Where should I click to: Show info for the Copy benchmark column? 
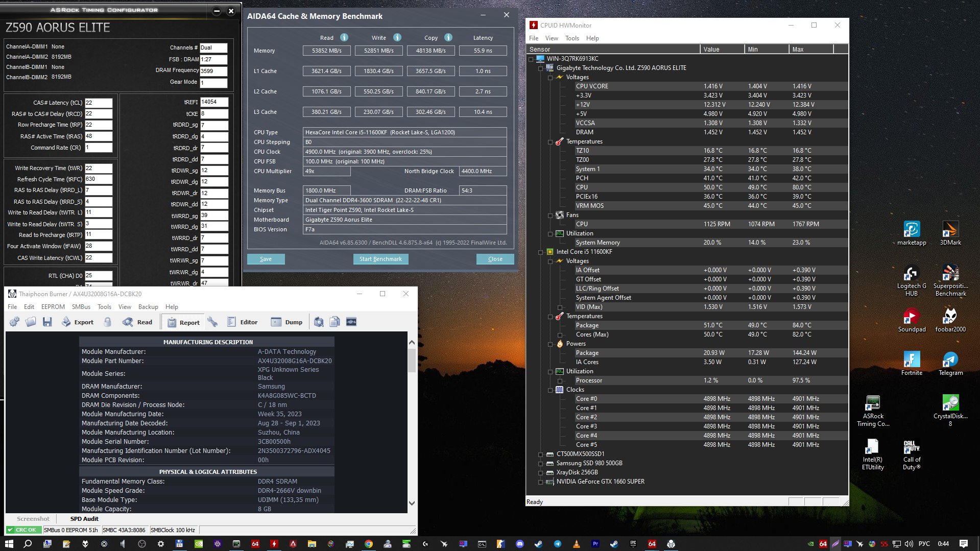coord(448,37)
